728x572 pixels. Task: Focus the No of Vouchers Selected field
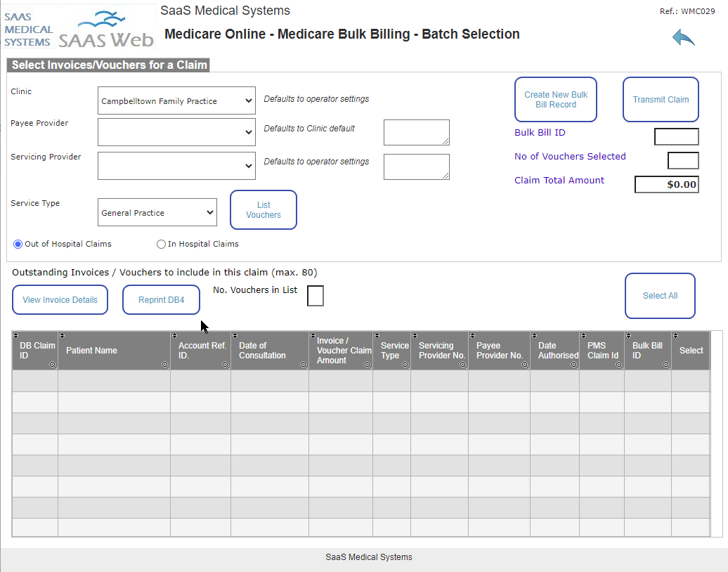pyautogui.click(x=683, y=161)
